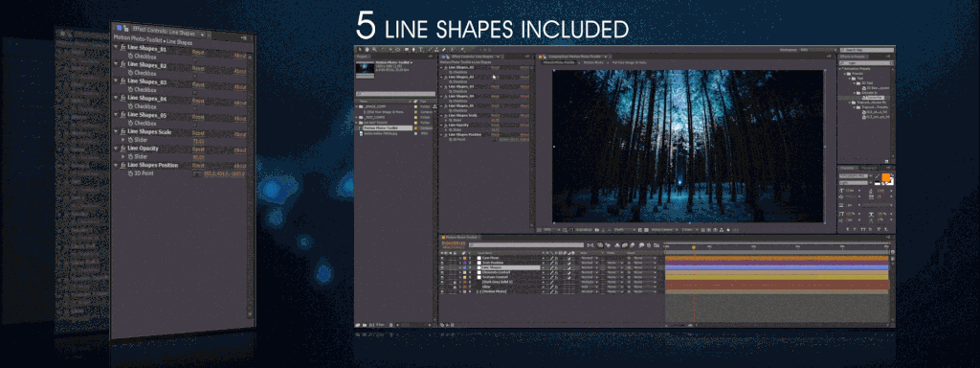This screenshot has height=368, width=980.
Task: Toggle eye visibility of Cam Move layer
Action: coord(442,258)
